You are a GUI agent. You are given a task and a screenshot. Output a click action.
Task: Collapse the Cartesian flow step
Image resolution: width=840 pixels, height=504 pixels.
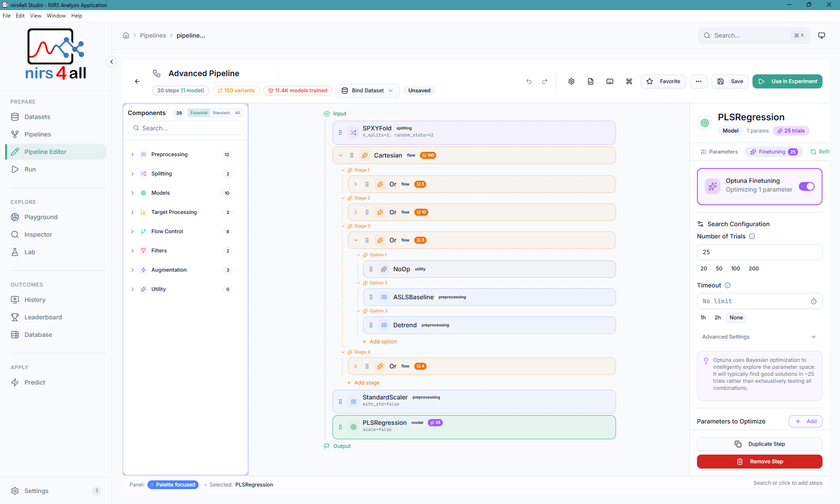340,155
